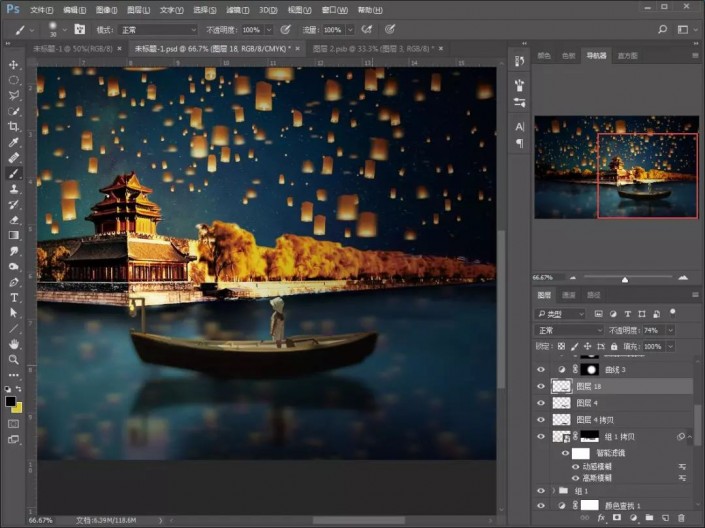Hide the 组 1 拷贝 layer
The width and height of the screenshot is (705, 528).
click(x=541, y=436)
